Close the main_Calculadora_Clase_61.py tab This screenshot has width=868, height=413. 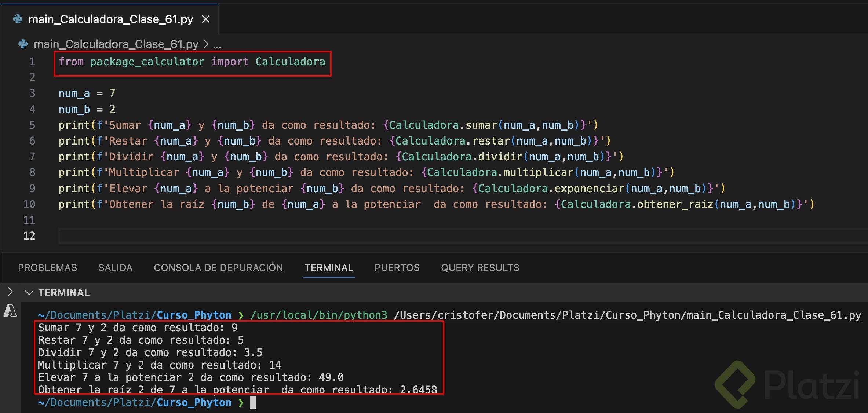click(x=206, y=19)
